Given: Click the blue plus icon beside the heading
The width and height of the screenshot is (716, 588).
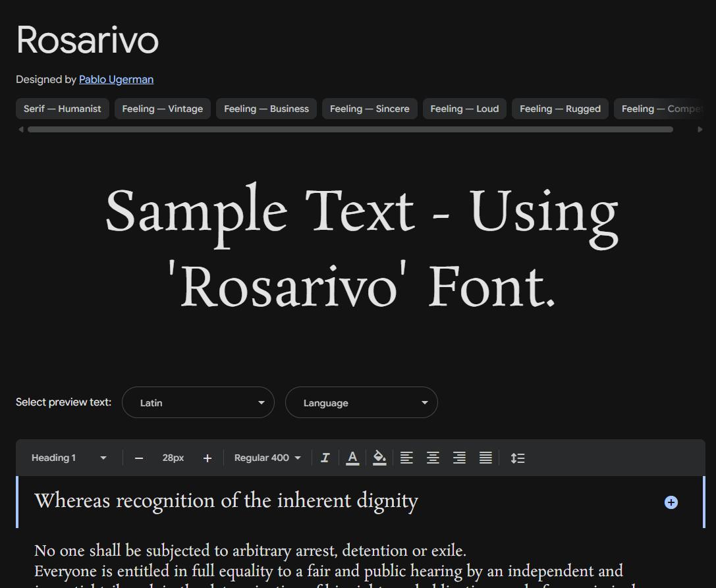Looking at the screenshot, I should (671, 502).
